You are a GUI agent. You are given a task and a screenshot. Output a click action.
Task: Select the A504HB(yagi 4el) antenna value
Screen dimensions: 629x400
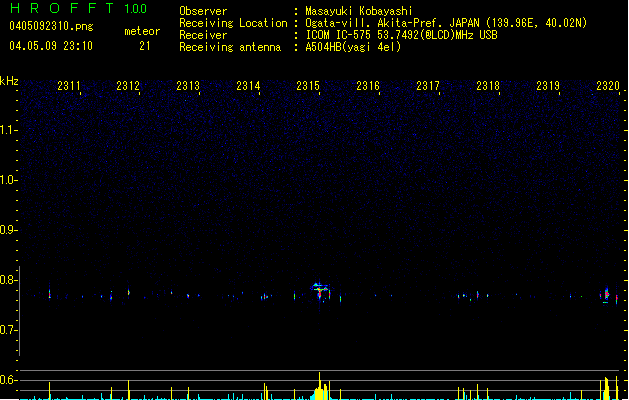tap(353, 47)
